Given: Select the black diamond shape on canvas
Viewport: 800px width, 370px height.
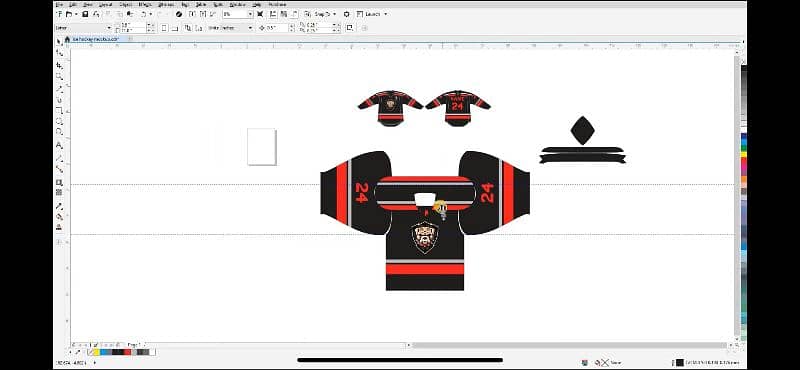Looking at the screenshot, I should pyautogui.click(x=582, y=130).
